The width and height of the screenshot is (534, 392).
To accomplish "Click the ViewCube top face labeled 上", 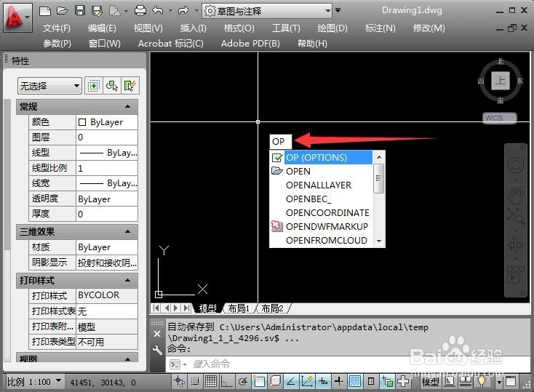I will point(501,81).
